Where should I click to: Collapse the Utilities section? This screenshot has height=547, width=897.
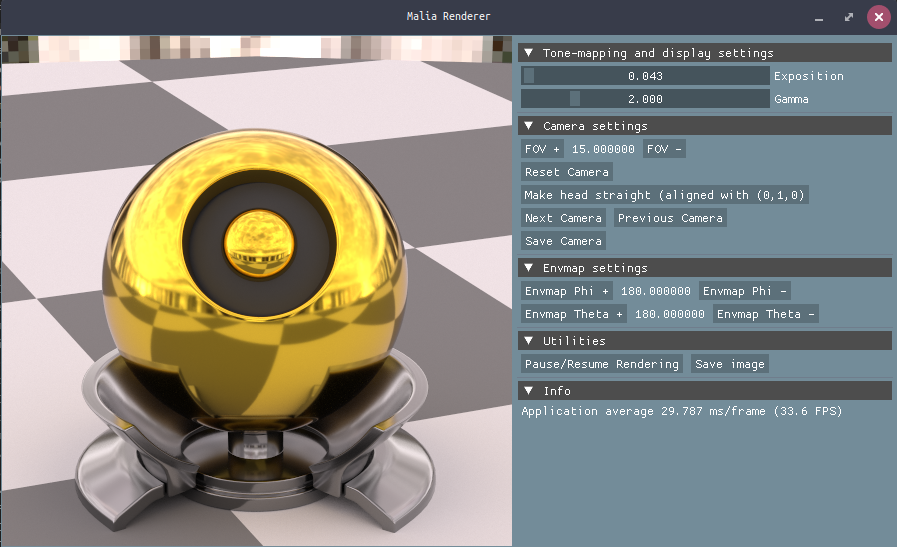705,341
